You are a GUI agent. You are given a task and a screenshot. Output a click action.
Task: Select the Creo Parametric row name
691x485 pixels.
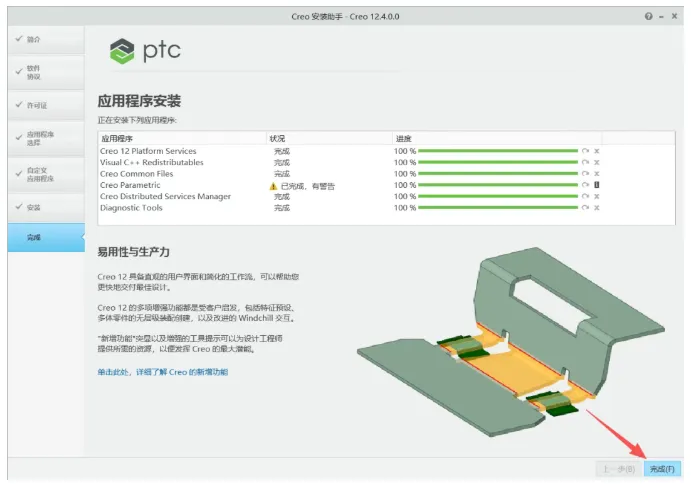coord(130,185)
